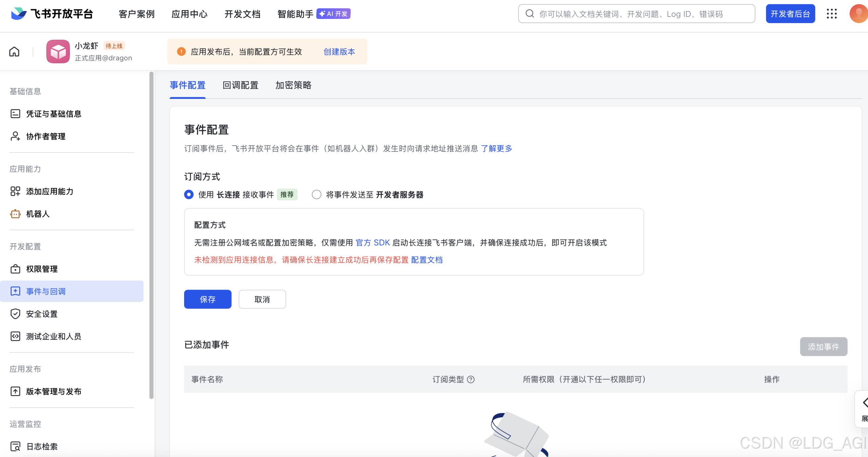Switch to the 回调配置 tab
This screenshot has height=457, width=868.
tap(240, 85)
